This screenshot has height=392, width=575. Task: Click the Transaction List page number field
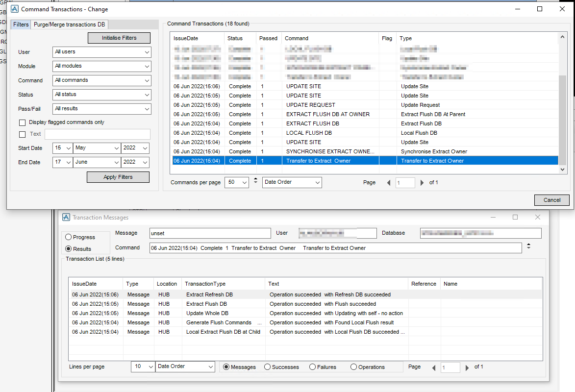pos(450,367)
